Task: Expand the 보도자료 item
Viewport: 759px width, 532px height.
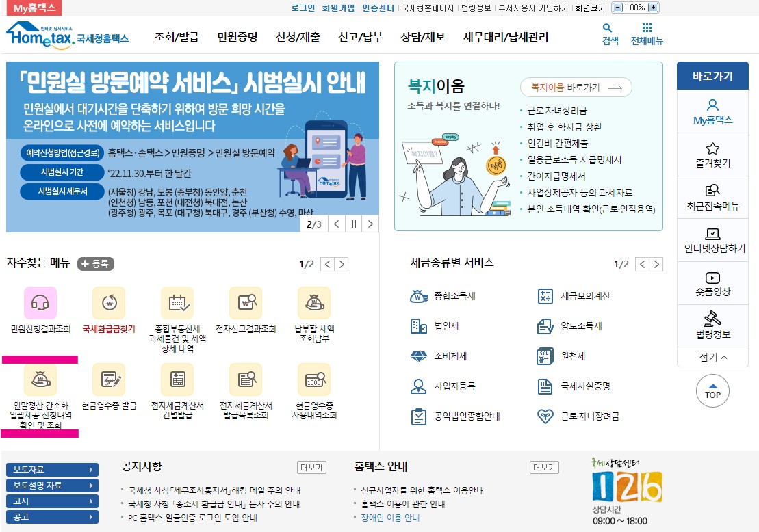Action: (52, 470)
